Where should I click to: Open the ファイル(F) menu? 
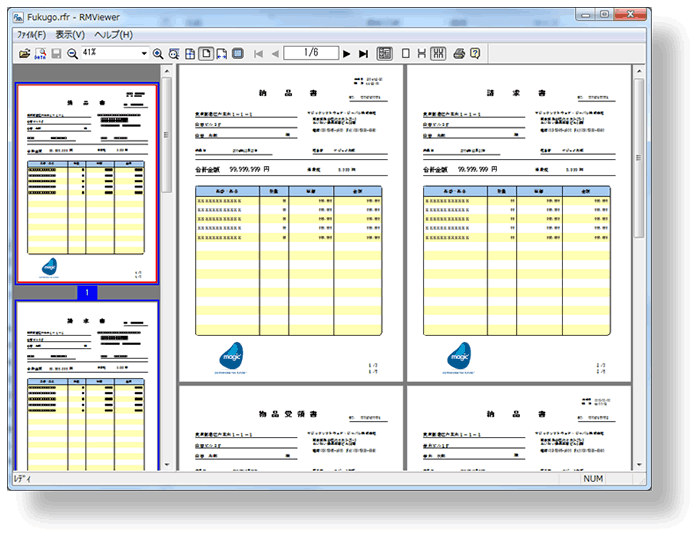(30, 35)
